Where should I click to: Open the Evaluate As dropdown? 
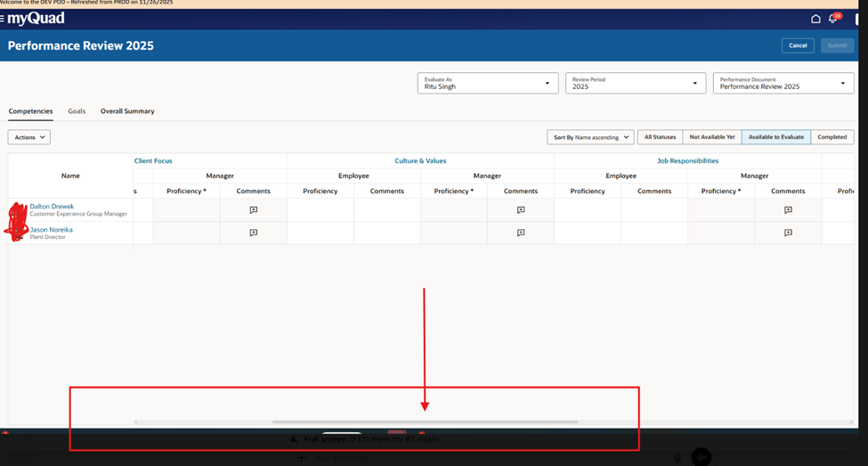pyautogui.click(x=488, y=83)
